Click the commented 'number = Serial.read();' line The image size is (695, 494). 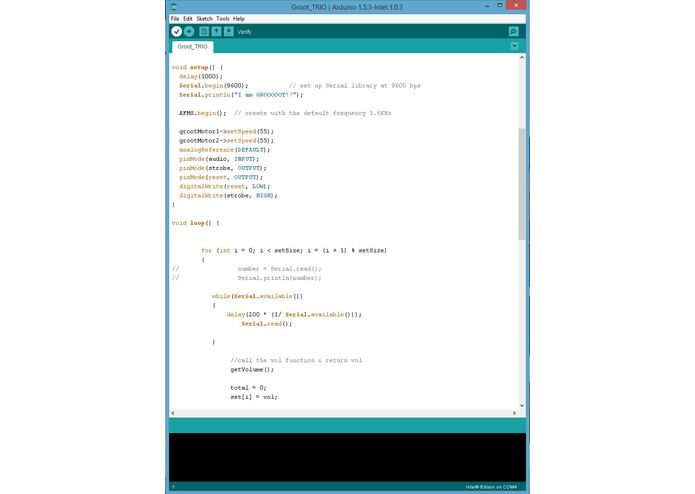pos(279,269)
